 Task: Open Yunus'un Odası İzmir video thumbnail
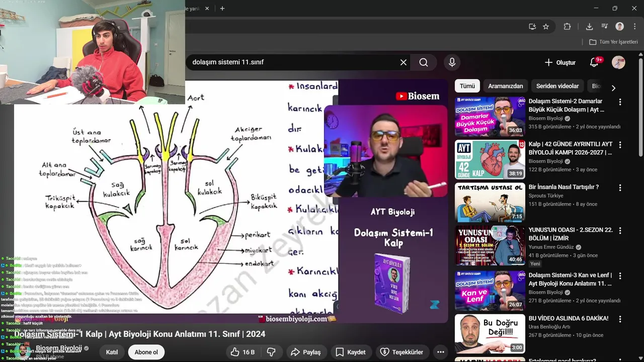coord(490,246)
